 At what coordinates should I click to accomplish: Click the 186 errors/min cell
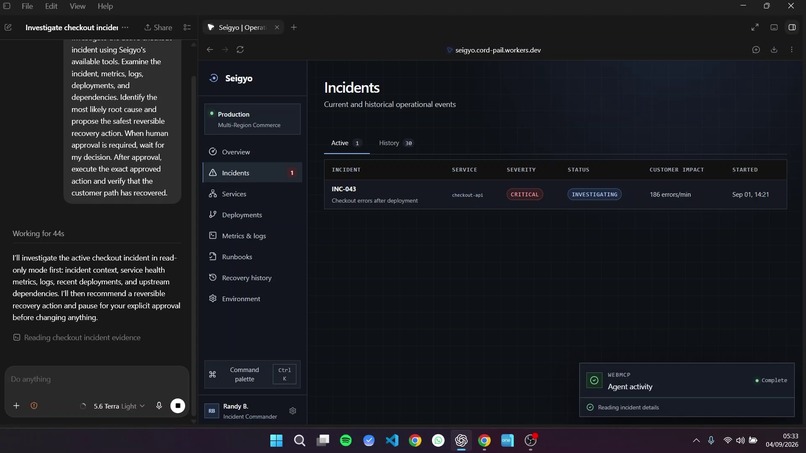point(670,194)
